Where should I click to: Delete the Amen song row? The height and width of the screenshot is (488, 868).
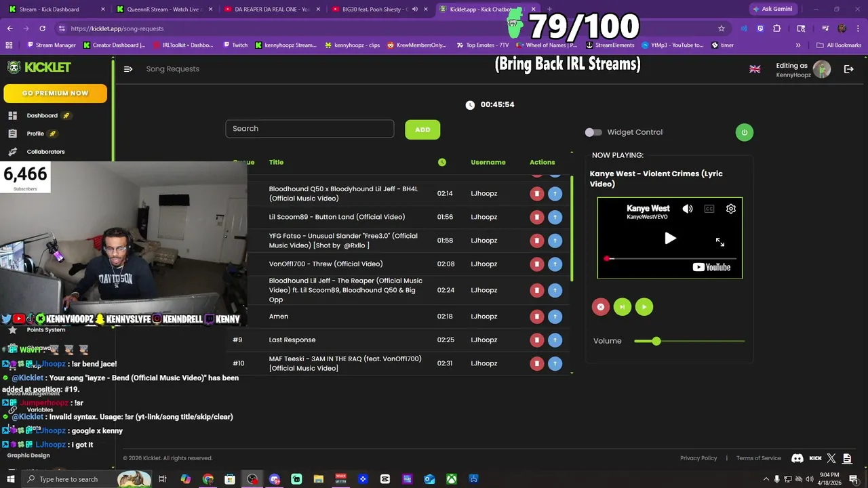(x=536, y=317)
